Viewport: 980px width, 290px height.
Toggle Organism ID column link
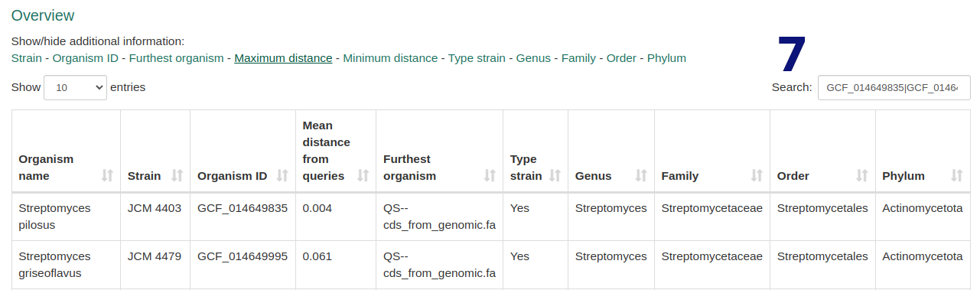(x=85, y=58)
